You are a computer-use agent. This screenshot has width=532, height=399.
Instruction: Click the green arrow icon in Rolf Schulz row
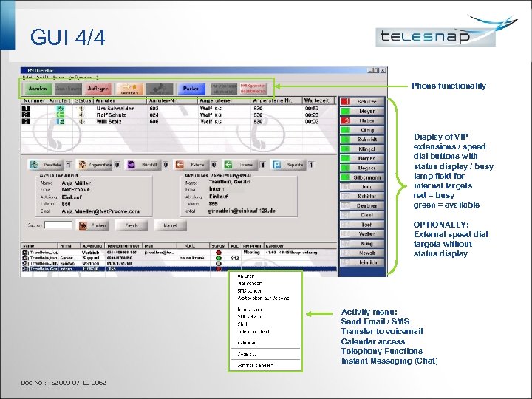61,115
